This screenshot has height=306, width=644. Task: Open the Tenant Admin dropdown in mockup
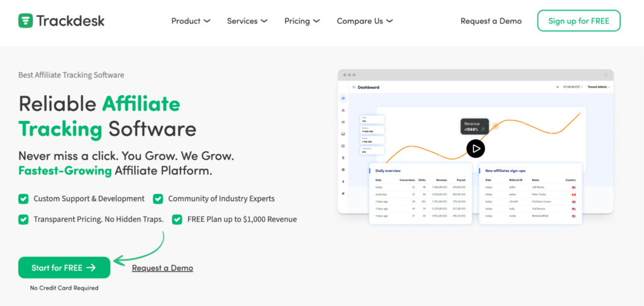pos(599,87)
